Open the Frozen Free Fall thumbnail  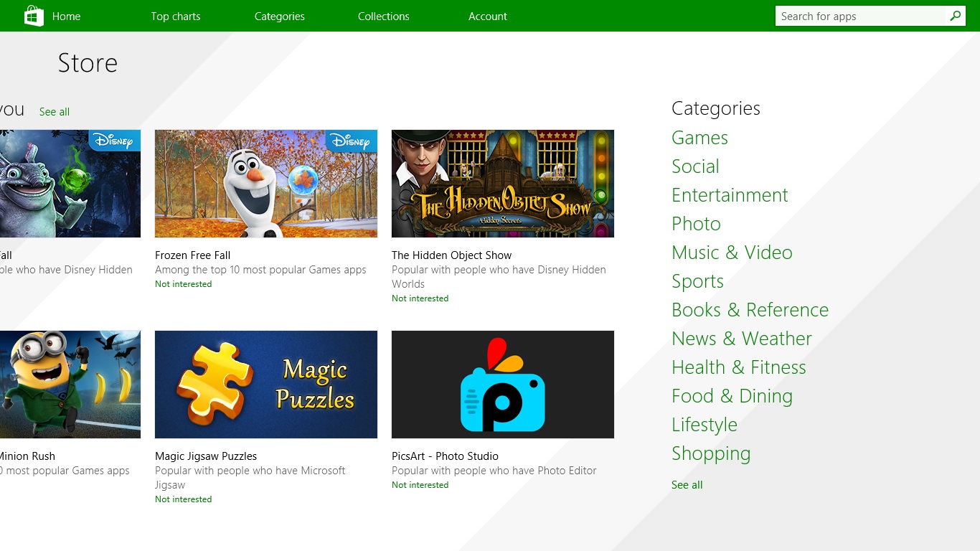266,184
